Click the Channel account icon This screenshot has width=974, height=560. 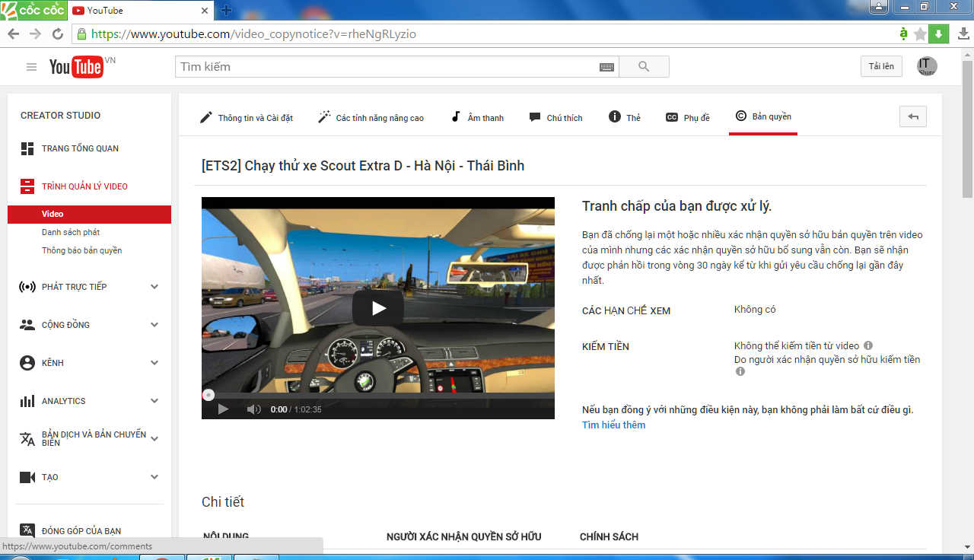point(27,363)
